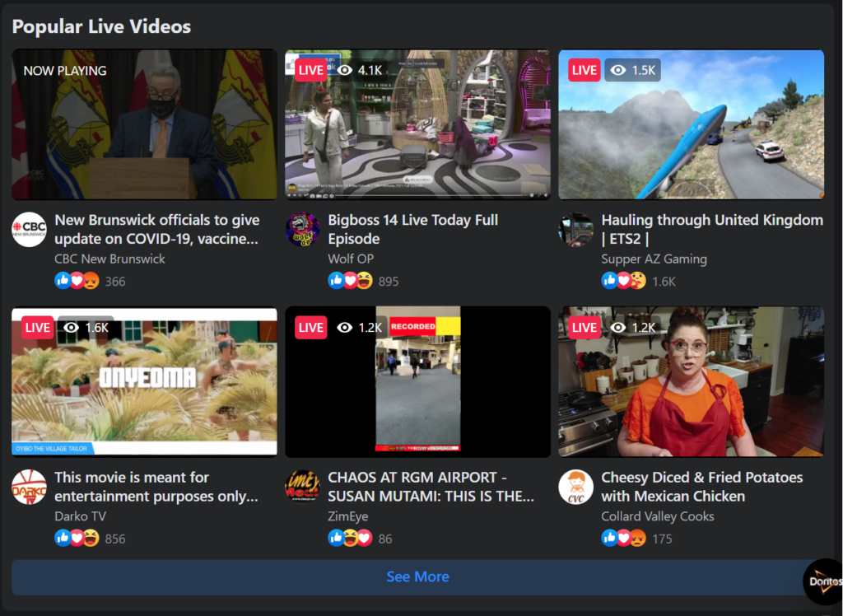843x616 pixels.
Task: Click the Doritos logo in the corner
Action: coord(822,581)
